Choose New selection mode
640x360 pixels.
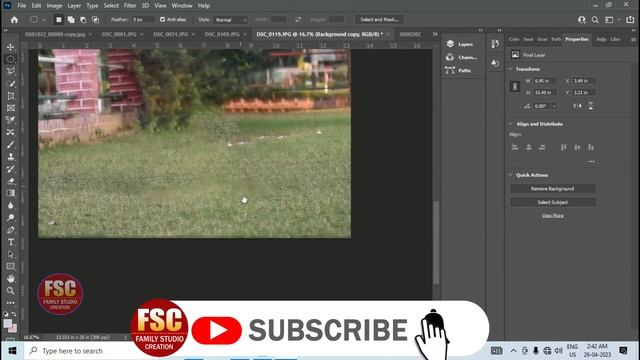click(59, 20)
